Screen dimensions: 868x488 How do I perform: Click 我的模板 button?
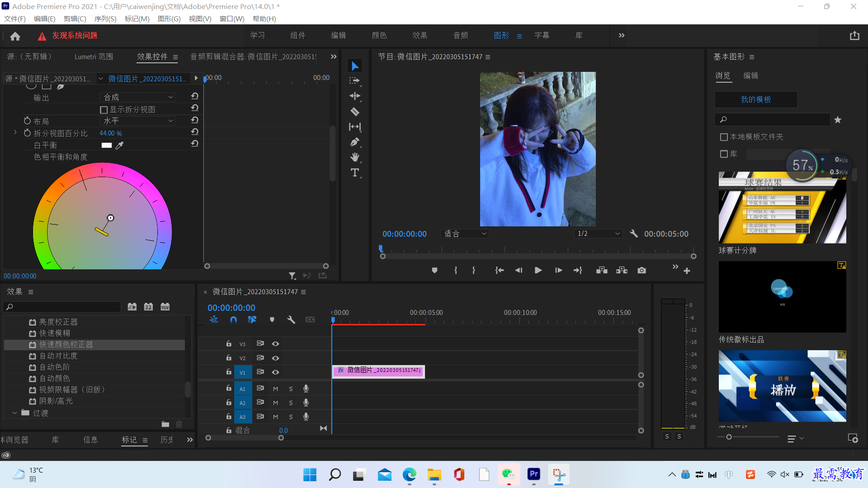pyautogui.click(x=756, y=99)
